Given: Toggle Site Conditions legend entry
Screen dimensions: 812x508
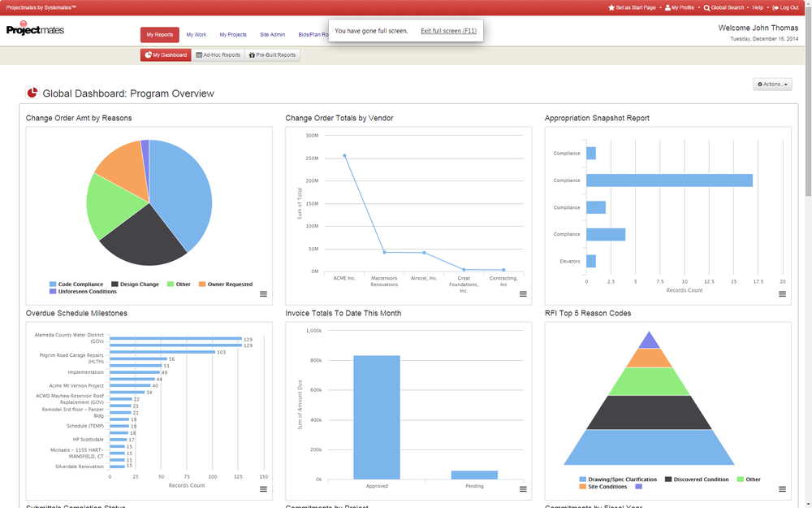Looking at the screenshot, I should pyautogui.click(x=603, y=487).
